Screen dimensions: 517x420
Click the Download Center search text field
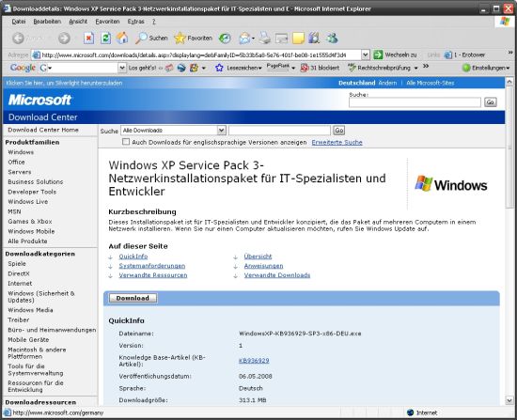279,131
